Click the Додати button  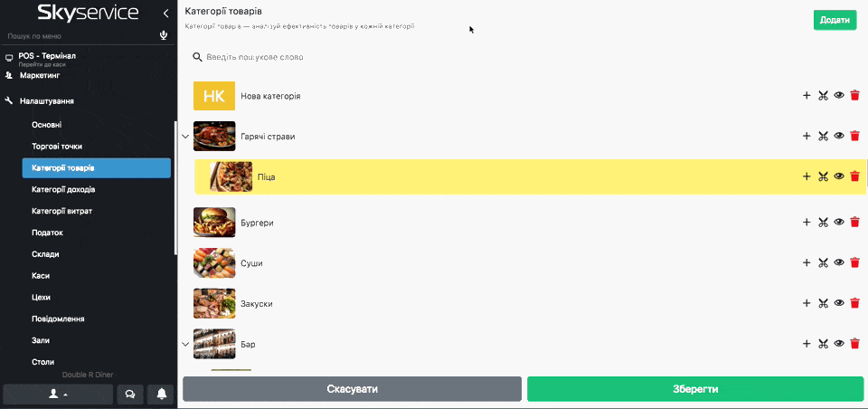pos(835,20)
